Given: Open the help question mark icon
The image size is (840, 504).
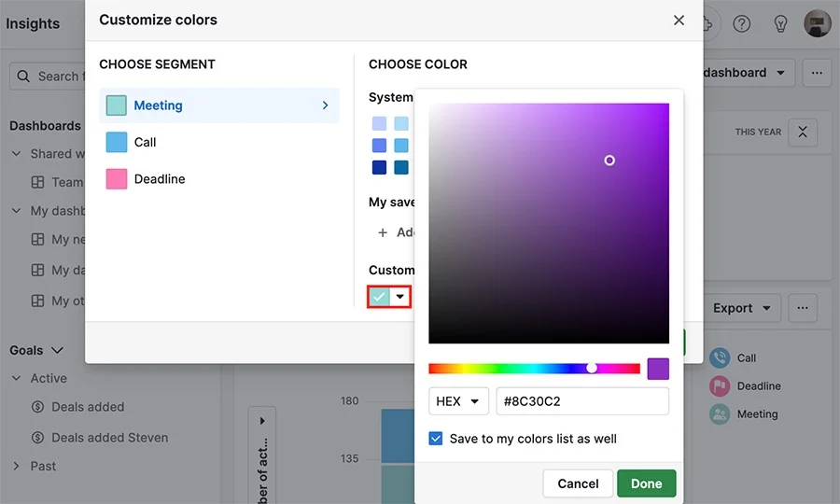Looking at the screenshot, I should pos(741,23).
